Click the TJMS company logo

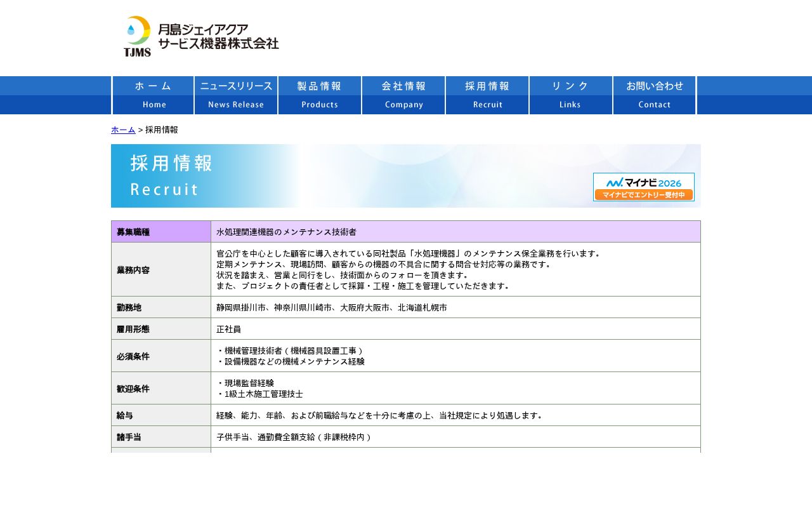pos(137,36)
